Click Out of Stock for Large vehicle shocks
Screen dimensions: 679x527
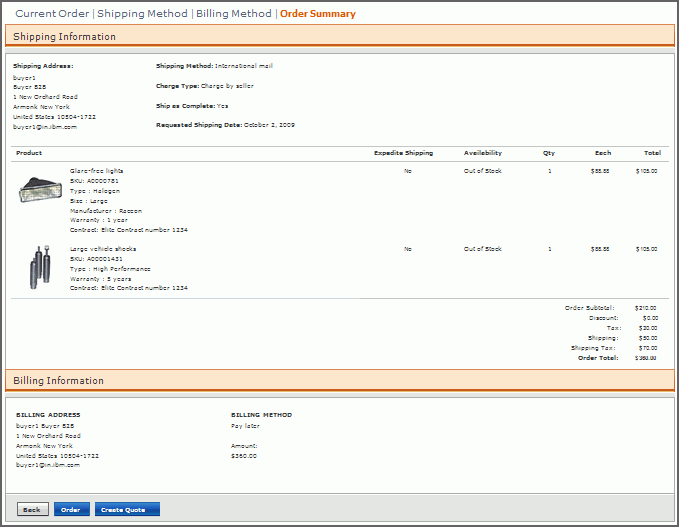[483, 249]
